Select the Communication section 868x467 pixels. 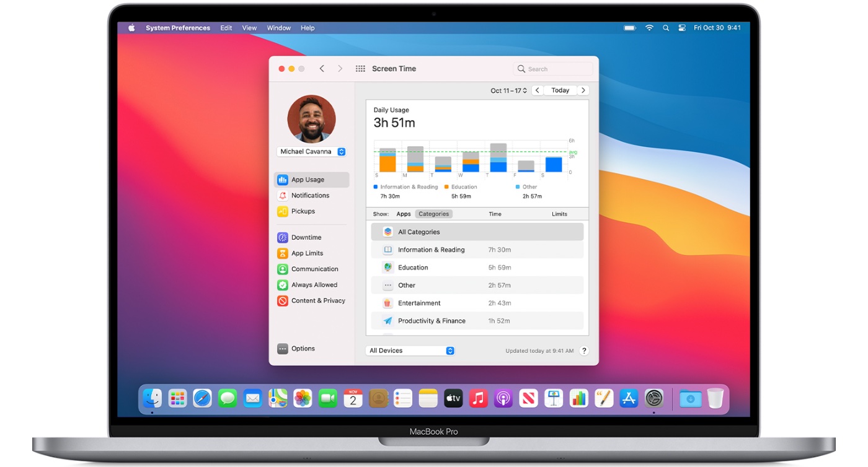(313, 269)
